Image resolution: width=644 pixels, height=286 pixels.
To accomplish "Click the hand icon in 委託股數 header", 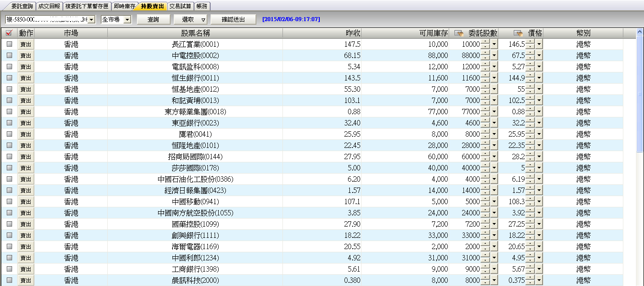I will pos(459,33).
